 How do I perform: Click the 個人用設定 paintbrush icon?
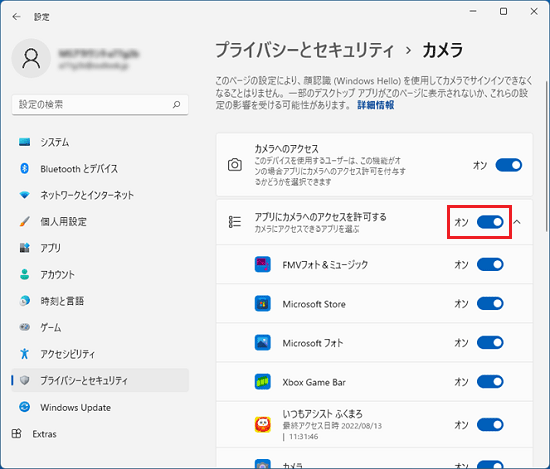coord(24,222)
